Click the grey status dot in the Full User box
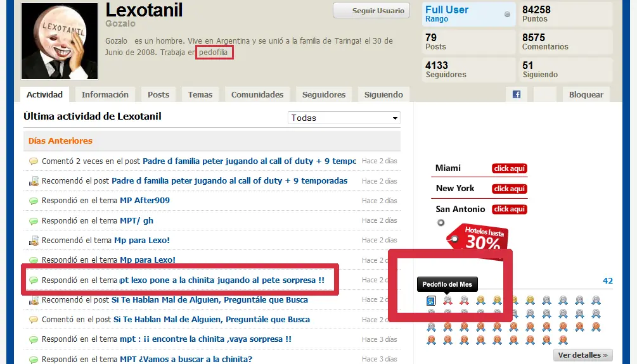 [x=507, y=14]
